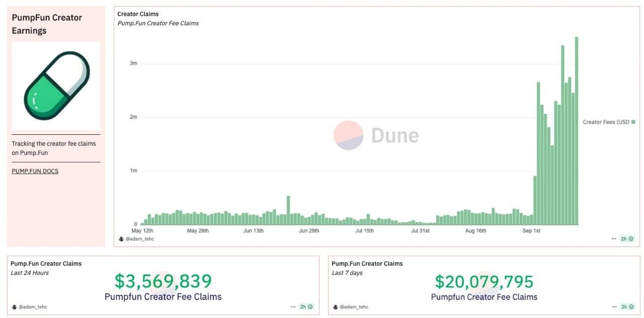This screenshot has height=318, width=644.
Task: Click the tallest, final bar in the chart
Action: click(577, 131)
